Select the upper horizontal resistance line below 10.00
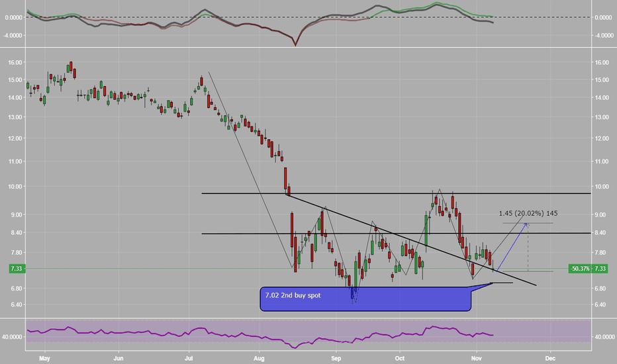The image size is (617, 364). click(397, 193)
